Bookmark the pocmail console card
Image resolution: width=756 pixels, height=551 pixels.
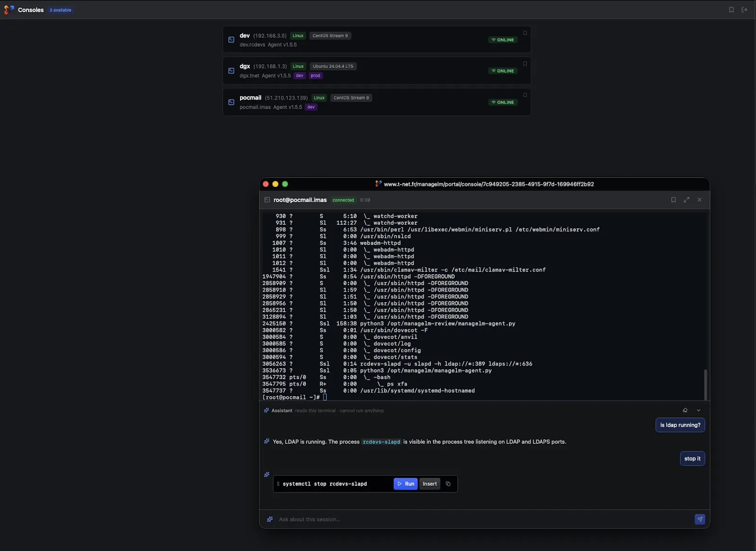(525, 95)
